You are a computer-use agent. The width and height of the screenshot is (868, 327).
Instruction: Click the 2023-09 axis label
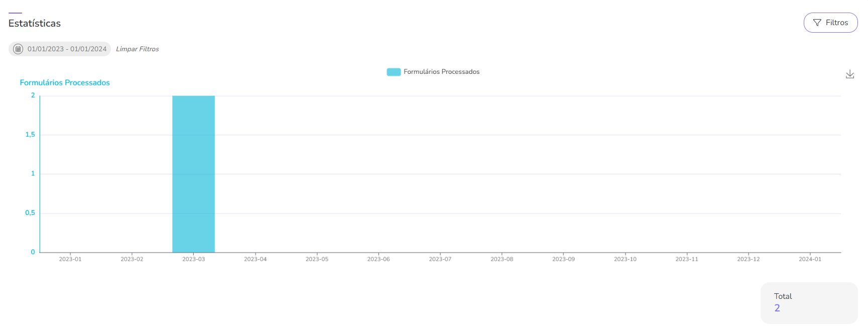pyautogui.click(x=563, y=259)
